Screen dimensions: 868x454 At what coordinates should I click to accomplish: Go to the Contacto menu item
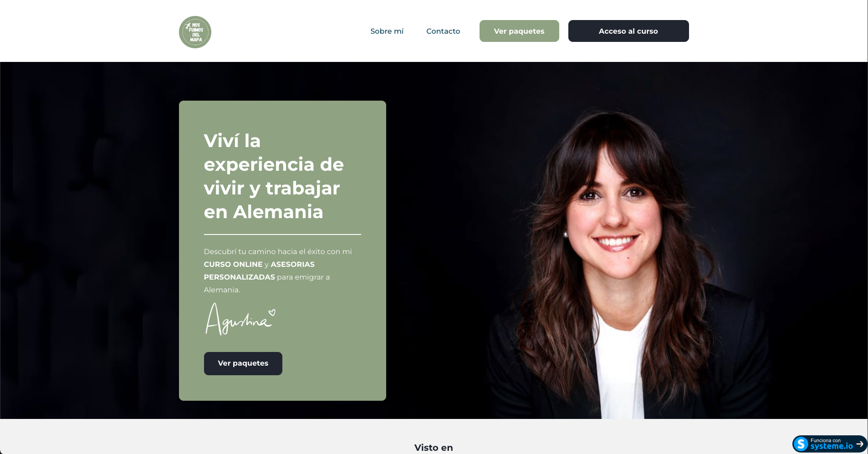coord(443,31)
